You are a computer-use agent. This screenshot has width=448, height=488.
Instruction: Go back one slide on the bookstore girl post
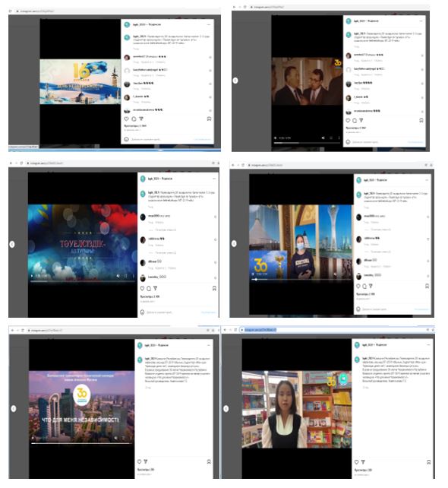pyautogui.click(x=226, y=409)
